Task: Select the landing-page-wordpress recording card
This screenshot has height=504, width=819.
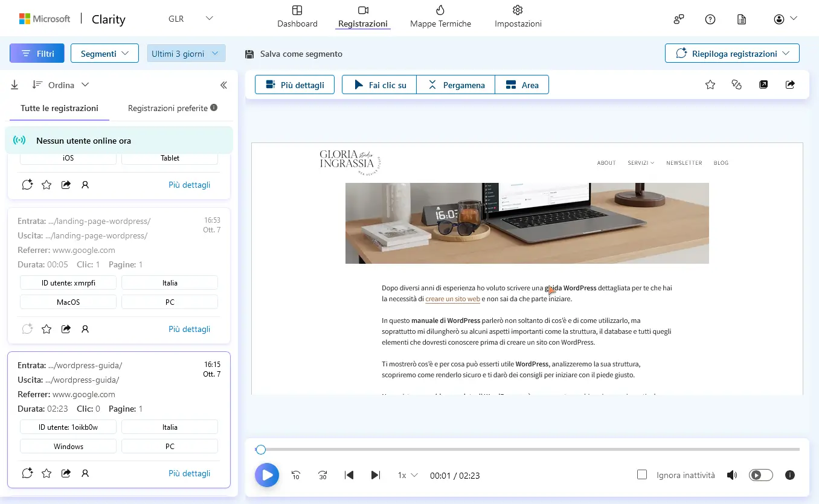Action: click(119, 276)
